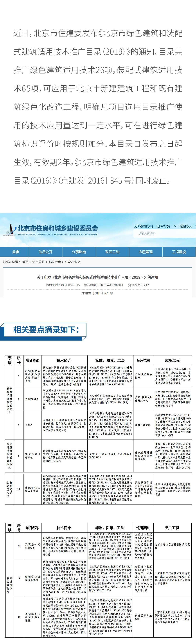
Task: Click 科技之窗 in the breadcrumb
Action: click(x=55, y=262)
